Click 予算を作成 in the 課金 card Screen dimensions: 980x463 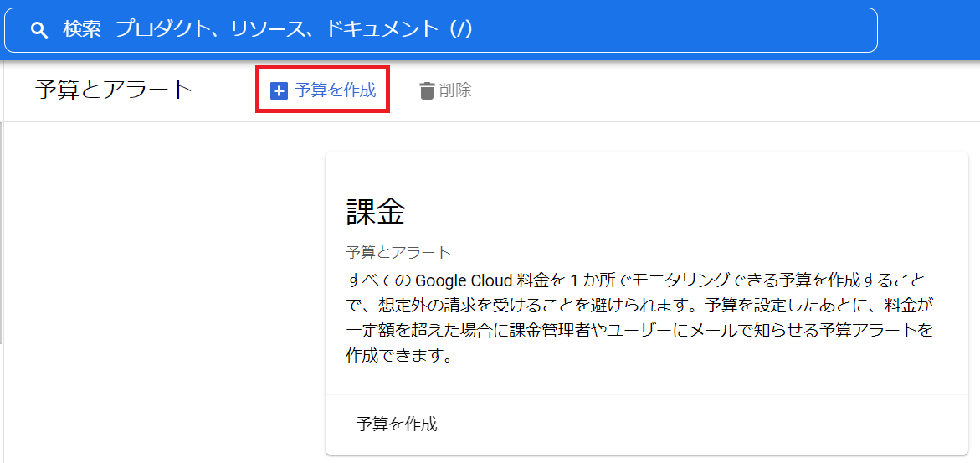(x=397, y=424)
